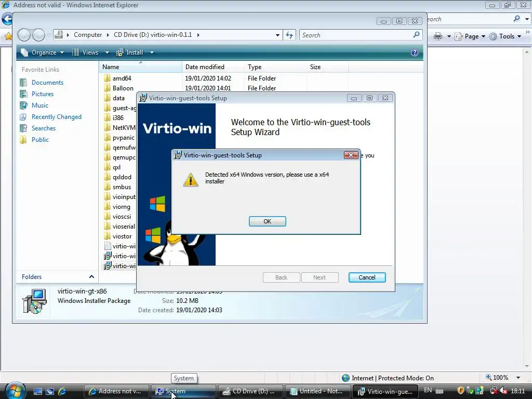Screen dimensions: 532x399
Task: Open Recently Changed favorite link
Action: coord(56,117)
